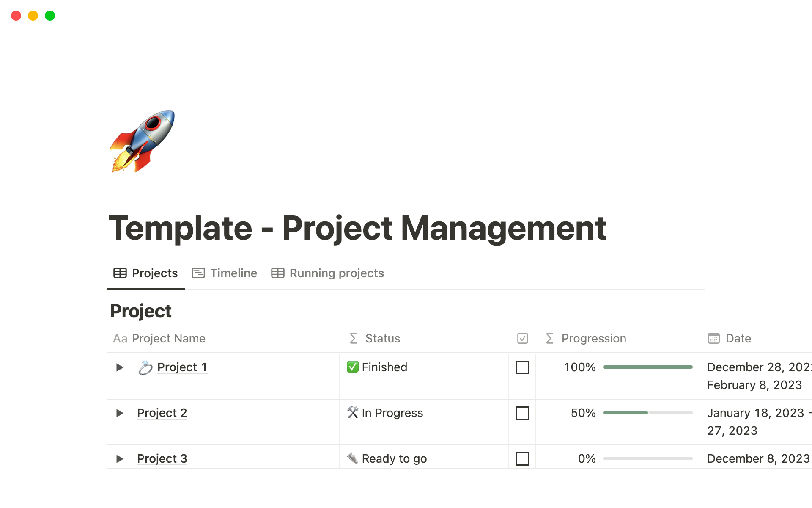The image size is (812, 508).
Task: Check the Project 2 row checkbox
Action: tap(522, 413)
